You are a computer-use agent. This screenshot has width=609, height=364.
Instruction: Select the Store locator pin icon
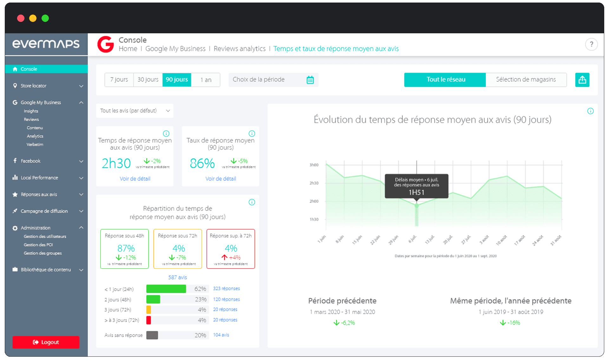tap(15, 86)
